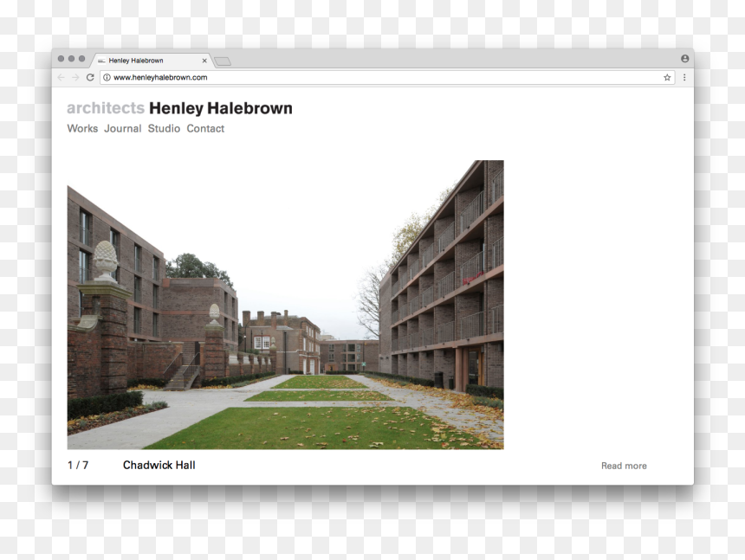Open the Works menu link
This screenshot has height=560, width=745.
pyautogui.click(x=82, y=129)
